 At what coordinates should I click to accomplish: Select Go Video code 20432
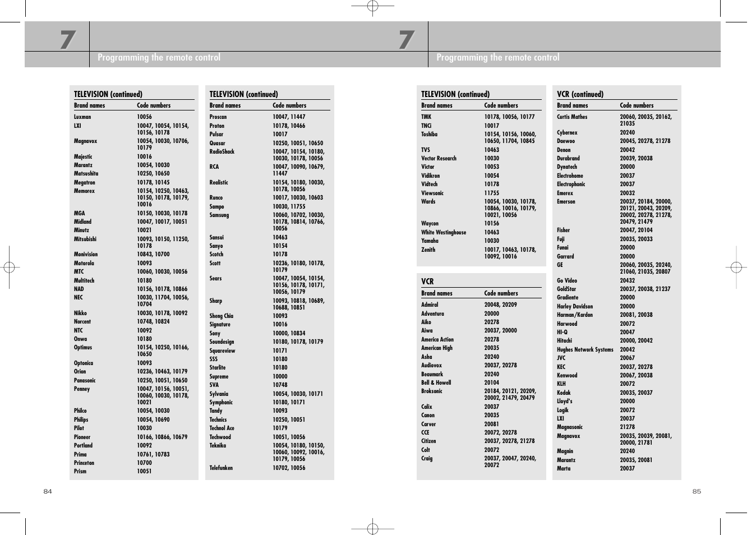pos(628,281)
